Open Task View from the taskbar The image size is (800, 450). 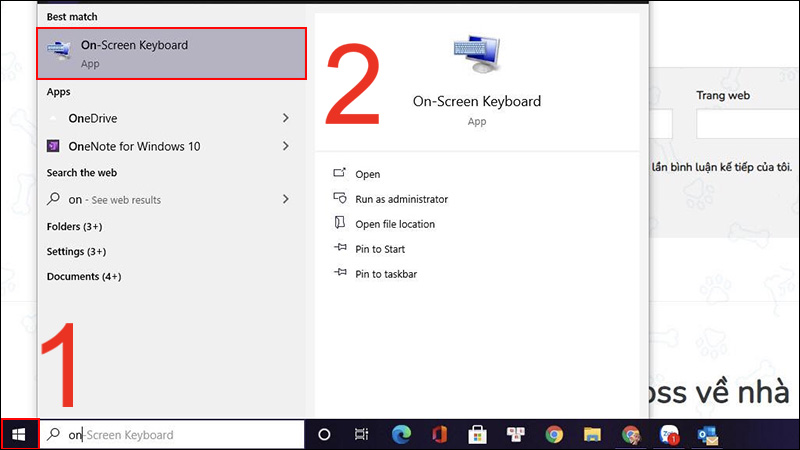(361, 434)
